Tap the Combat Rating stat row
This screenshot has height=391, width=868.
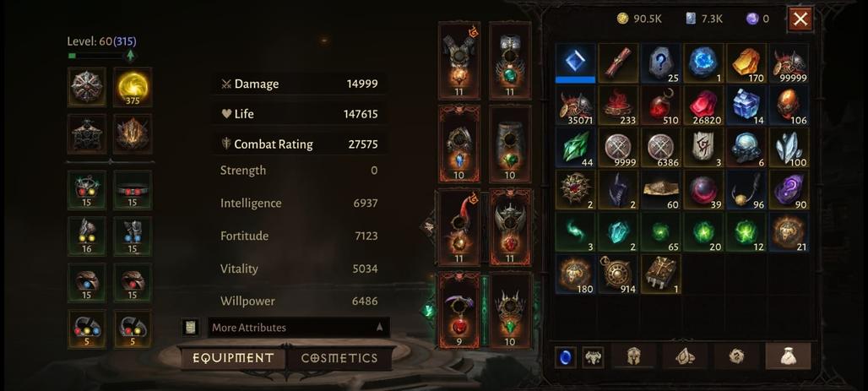tap(299, 144)
